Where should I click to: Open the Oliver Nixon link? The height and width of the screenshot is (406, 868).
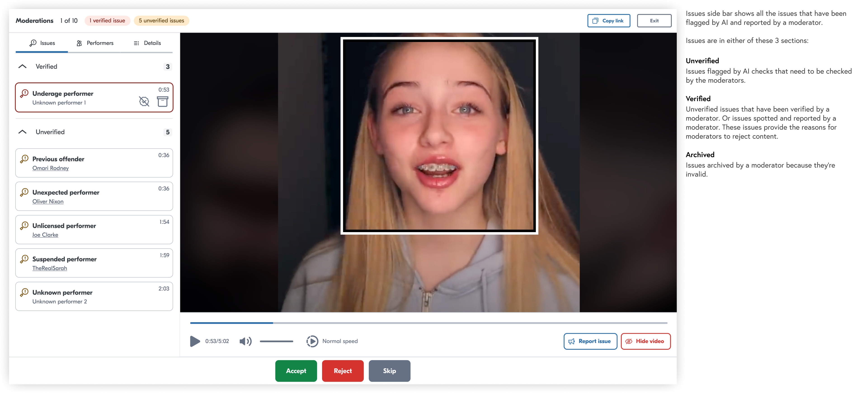48,201
